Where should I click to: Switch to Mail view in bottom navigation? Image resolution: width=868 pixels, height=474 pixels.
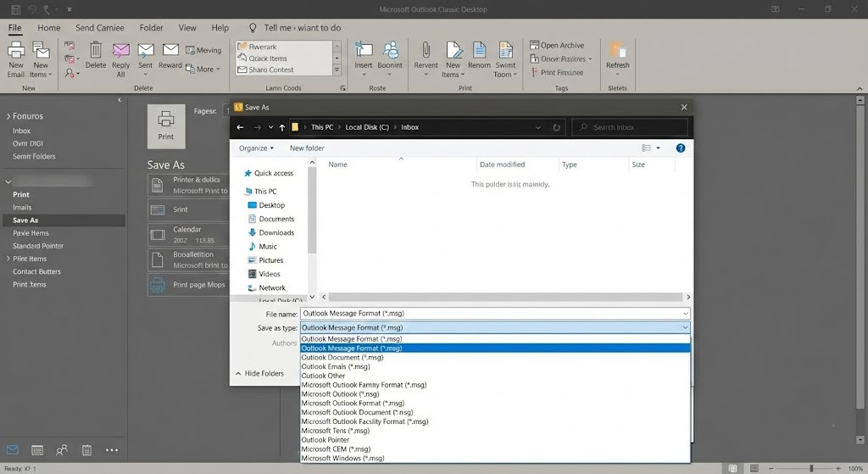click(x=12, y=449)
